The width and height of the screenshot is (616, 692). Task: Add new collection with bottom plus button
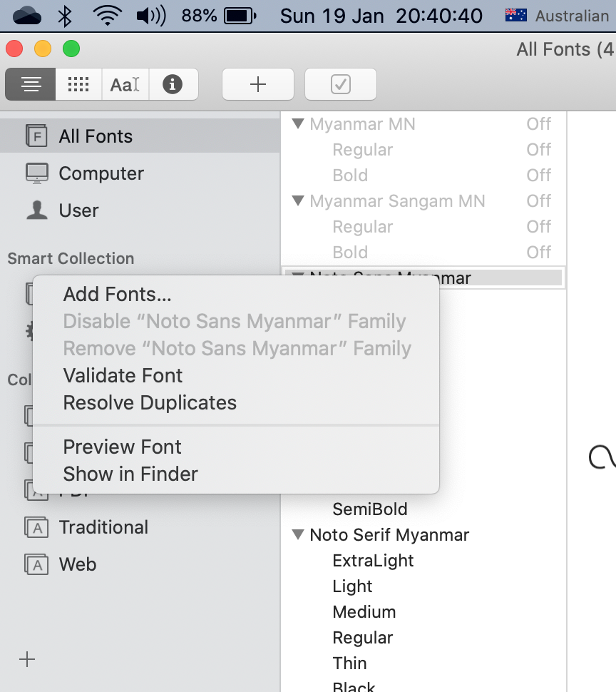[x=27, y=659]
